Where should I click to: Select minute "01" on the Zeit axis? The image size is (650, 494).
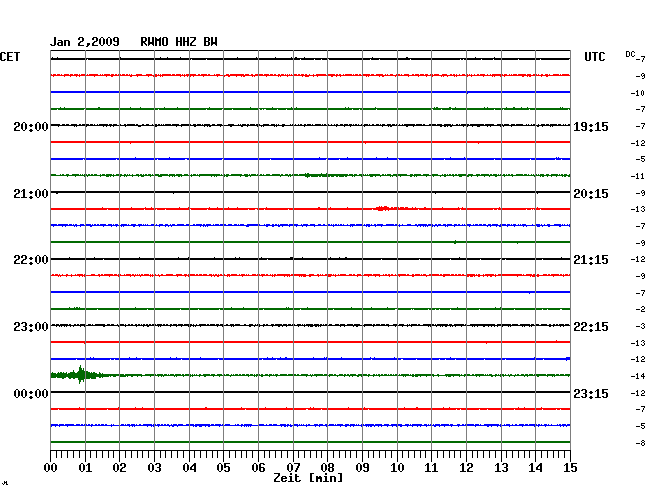pyautogui.click(x=85, y=468)
